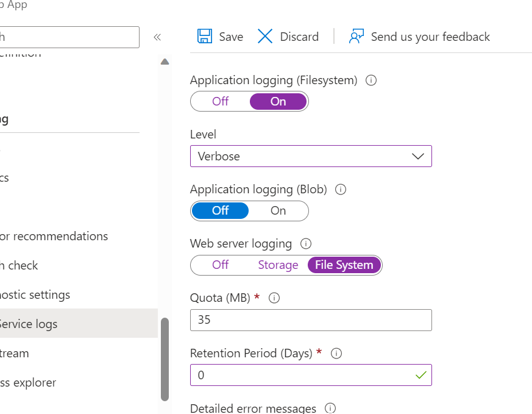Open info tooltip for Application logging (Filesystem)
Image resolution: width=532 pixels, height=414 pixels.
pos(371,80)
